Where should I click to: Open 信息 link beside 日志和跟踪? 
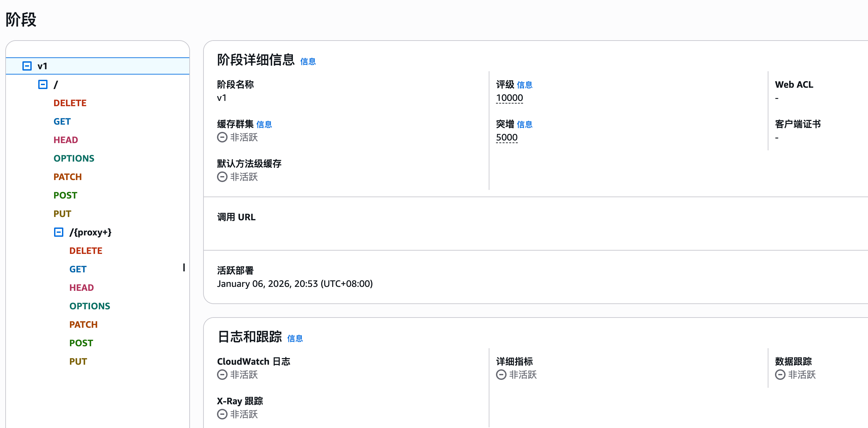295,339
